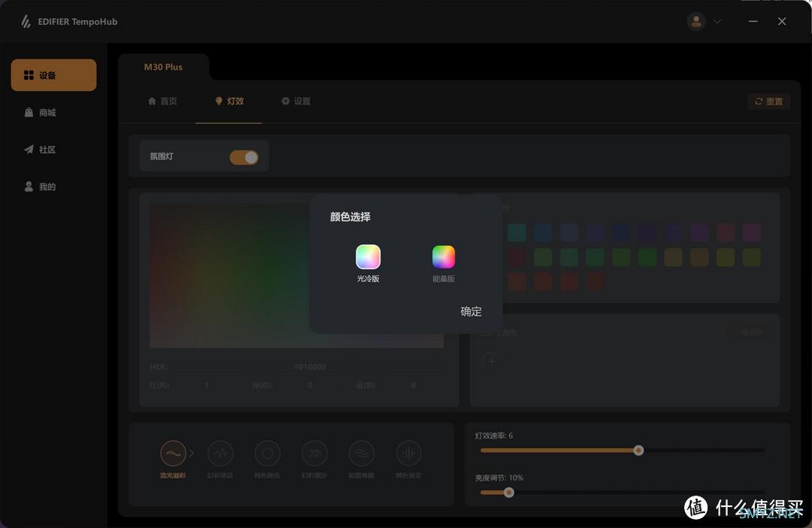Click the 红(R) red value field
812x528 pixels.
(207, 385)
